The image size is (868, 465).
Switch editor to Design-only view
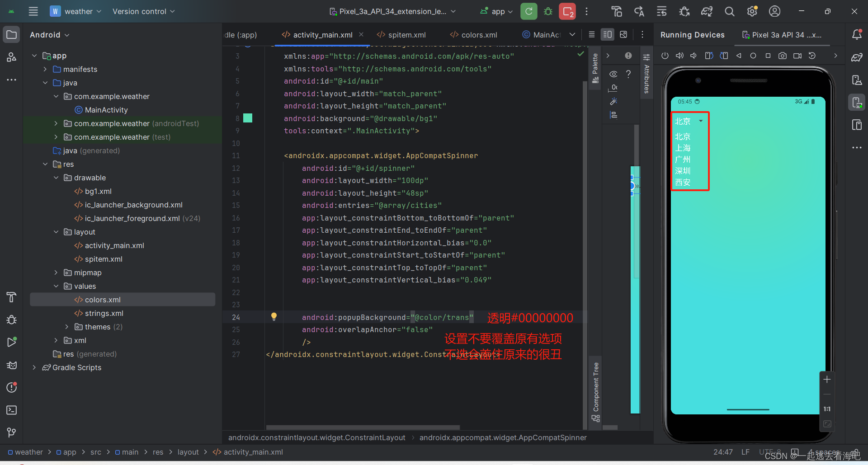(x=623, y=34)
